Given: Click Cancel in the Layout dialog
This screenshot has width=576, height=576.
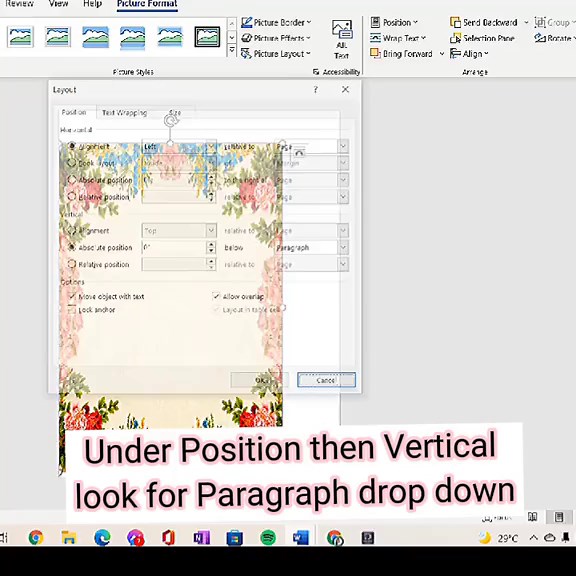Looking at the screenshot, I should [326, 380].
